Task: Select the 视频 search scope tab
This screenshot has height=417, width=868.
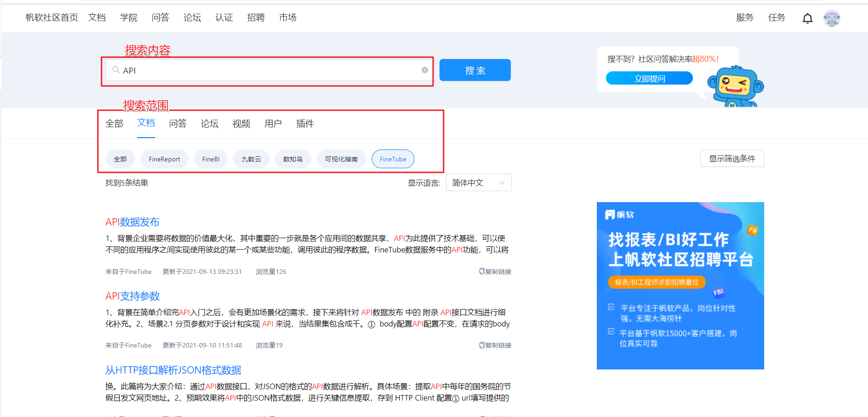Action: 241,123
